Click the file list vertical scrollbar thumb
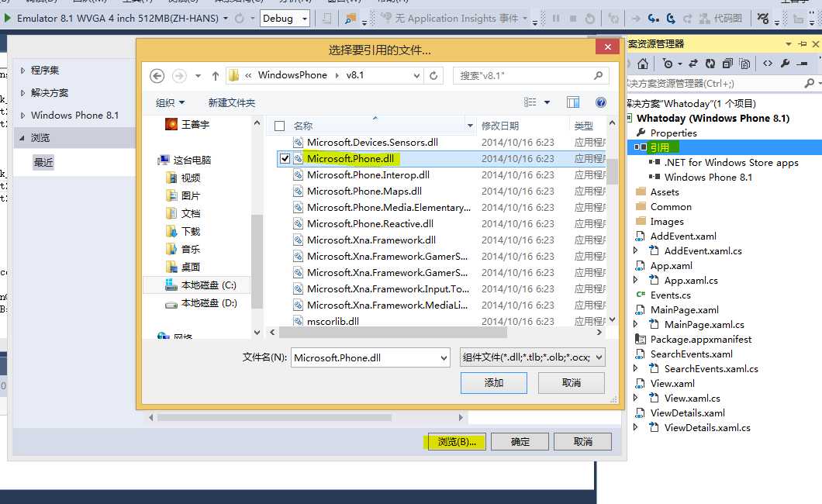Image resolution: width=822 pixels, height=504 pixels. click(x=612, y=171)
